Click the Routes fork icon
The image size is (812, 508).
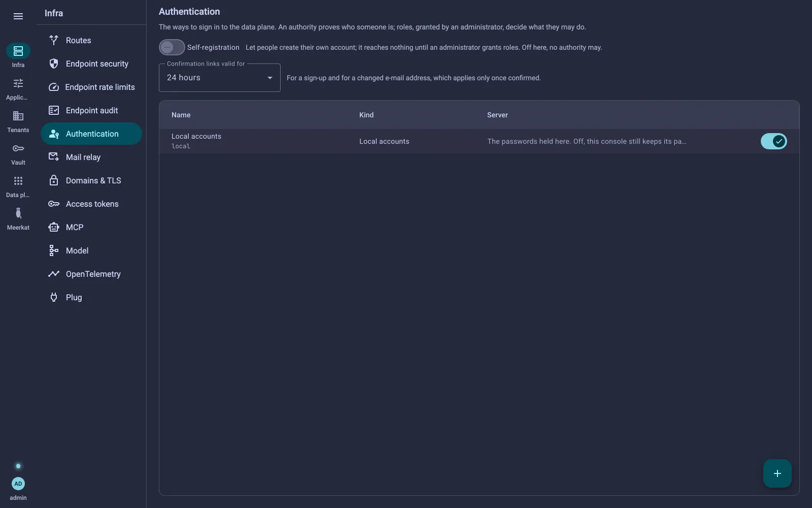(54, 40)
